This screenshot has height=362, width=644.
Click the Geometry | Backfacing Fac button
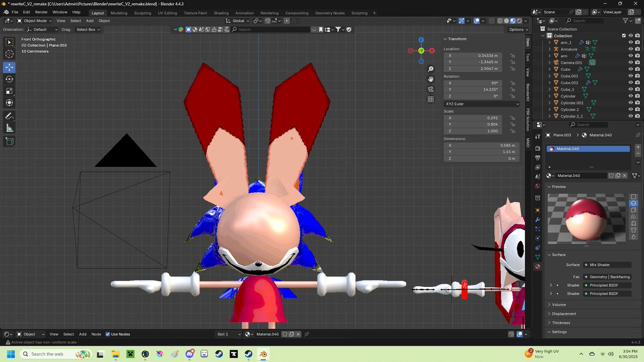pos(606,277)
